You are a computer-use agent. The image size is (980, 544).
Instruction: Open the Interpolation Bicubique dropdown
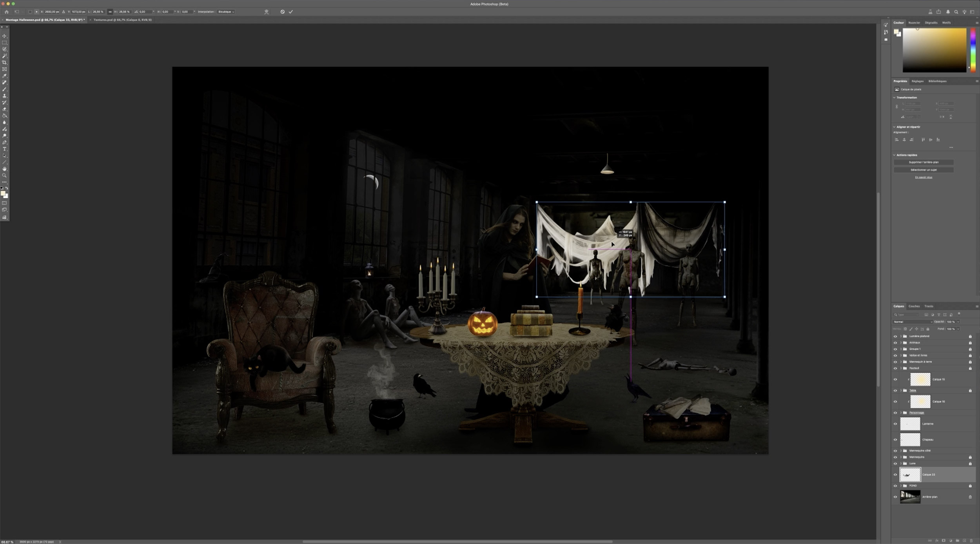pyautogui.click(x=226, y=12)
